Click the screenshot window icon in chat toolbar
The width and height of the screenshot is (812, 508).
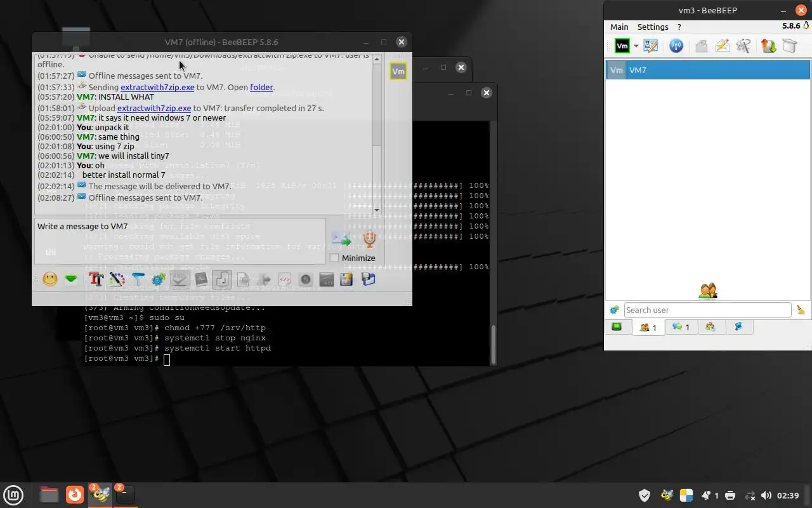[x=327, y=279]
